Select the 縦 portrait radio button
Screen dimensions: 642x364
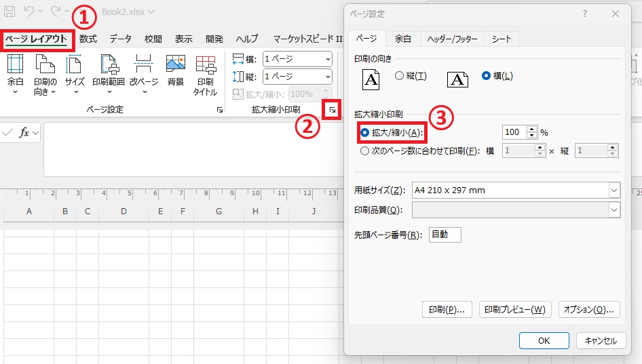pyautogui.click(x=399, y=76)
